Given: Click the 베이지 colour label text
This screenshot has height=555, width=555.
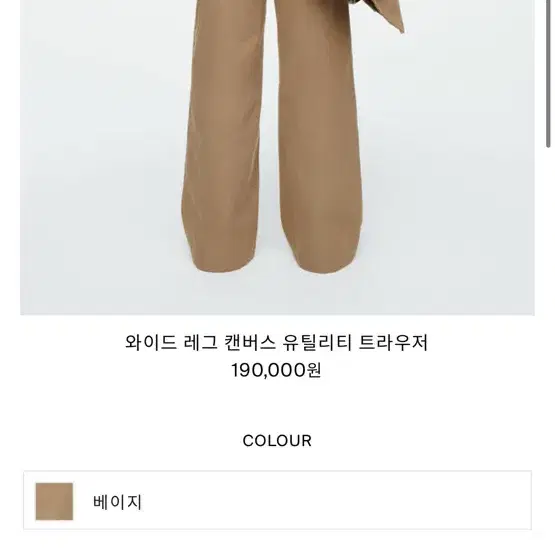Looking at the screenshot, I should (118, 502).
